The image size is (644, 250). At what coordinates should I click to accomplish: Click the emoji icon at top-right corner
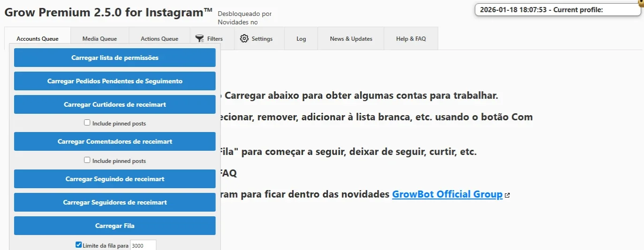(x=641, y=2)
